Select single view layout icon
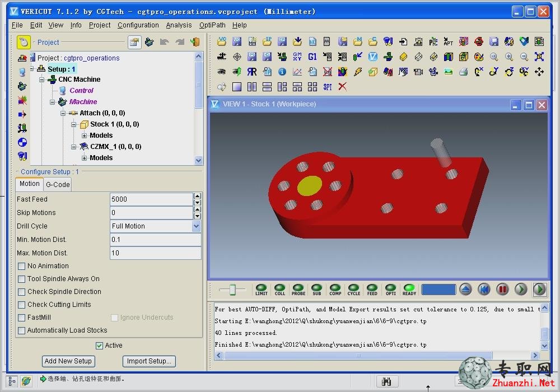 coord(236,86)
